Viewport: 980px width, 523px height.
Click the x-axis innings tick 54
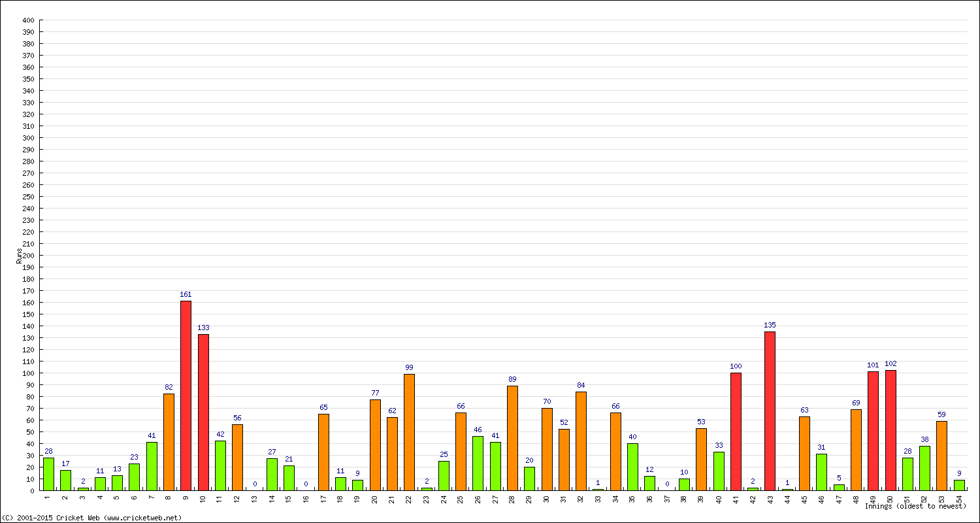[x=959, y=499]
